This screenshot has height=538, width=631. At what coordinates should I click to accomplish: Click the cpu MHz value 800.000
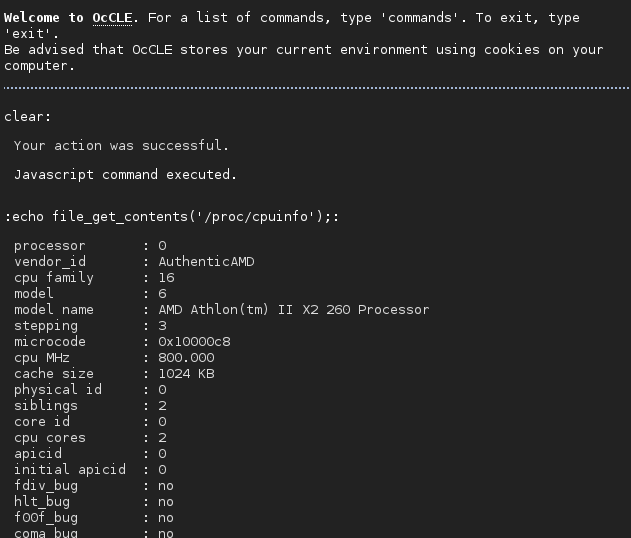186,358
